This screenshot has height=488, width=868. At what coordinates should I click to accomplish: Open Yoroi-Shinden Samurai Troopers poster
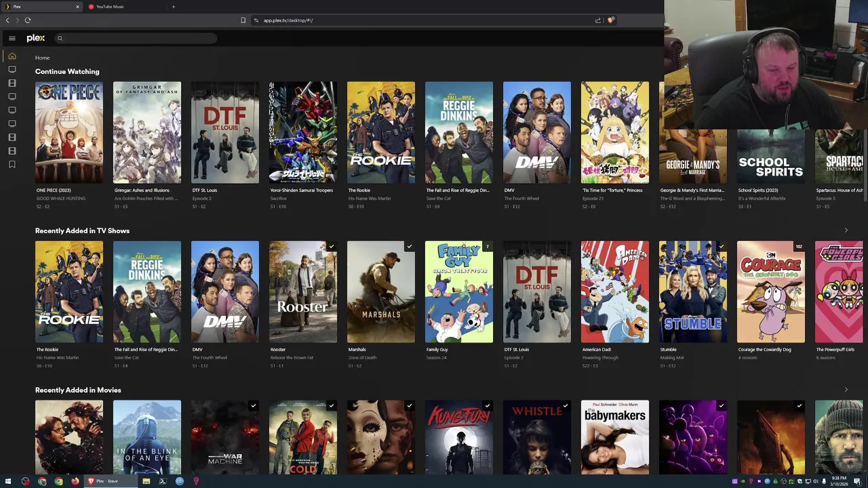point(303,132)
